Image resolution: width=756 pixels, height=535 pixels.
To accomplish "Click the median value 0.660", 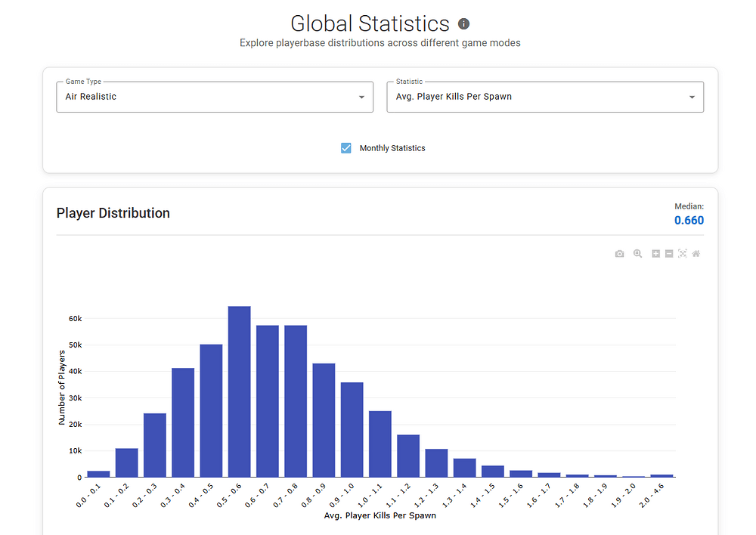I will pyautogui.click(x=689, y=221).
